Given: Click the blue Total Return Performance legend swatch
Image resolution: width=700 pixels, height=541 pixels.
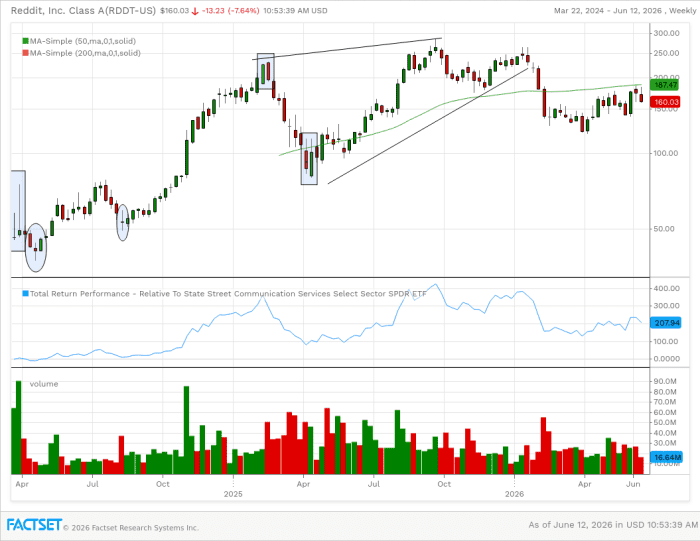Looking at the screenshot, I should click(x=25, y=294).
